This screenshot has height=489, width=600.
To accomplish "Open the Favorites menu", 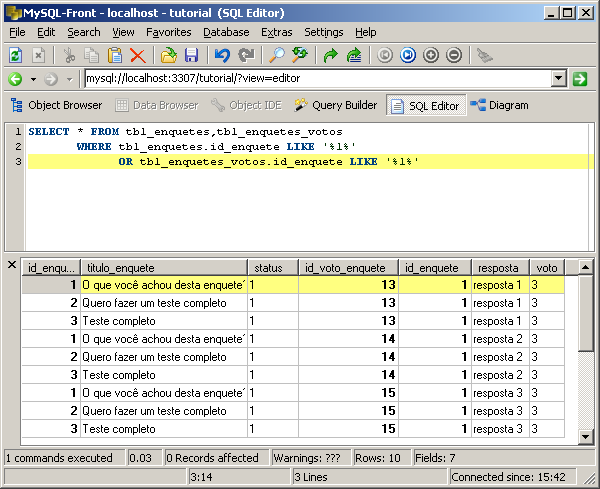I will [169, 33].
